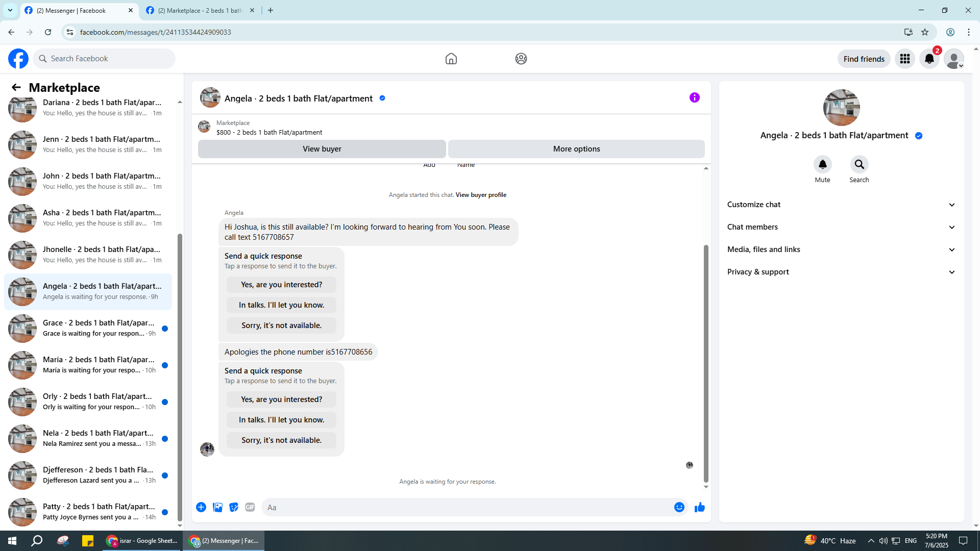Viewport: 980px width, 551px height.
Task: Choose a sticker
Action: click(234, 507)
